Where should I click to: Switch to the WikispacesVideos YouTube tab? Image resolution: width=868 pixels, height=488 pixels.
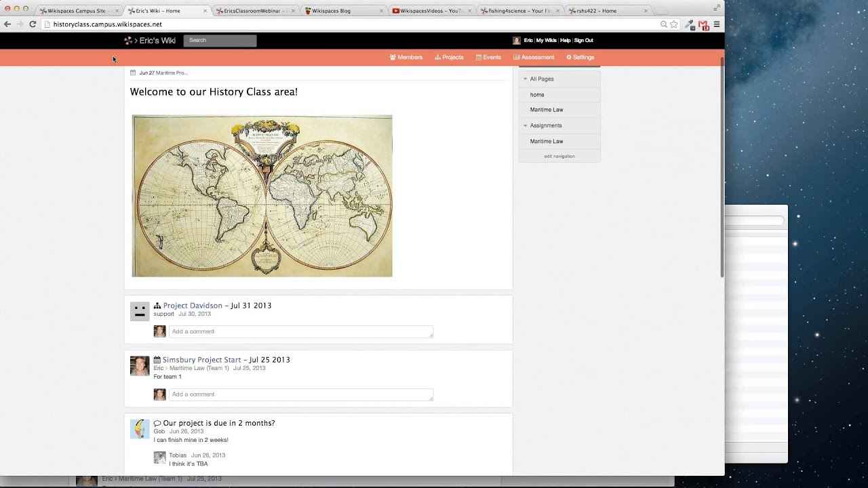431,11
